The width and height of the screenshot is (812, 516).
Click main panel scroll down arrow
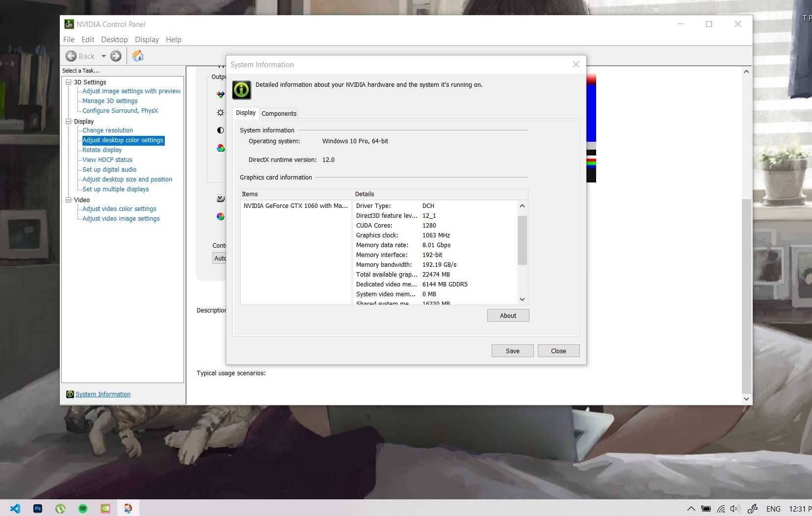(x=746, y=399)
